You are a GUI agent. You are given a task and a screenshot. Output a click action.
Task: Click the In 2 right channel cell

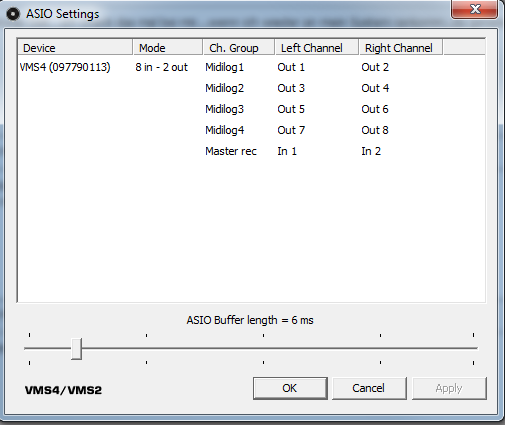(371, 151)
